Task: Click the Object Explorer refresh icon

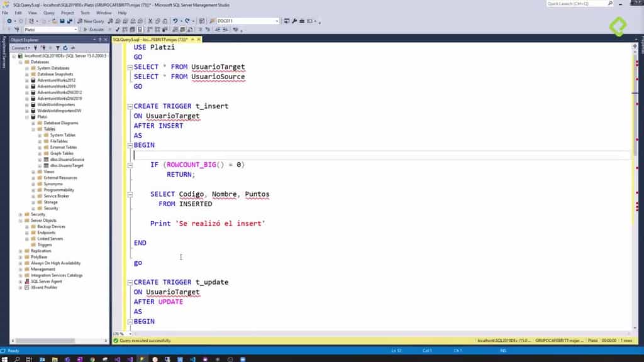Action: pos(65,48)
